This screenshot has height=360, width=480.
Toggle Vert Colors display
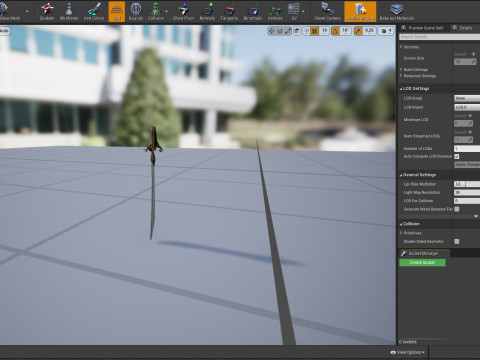pos(94,12)
